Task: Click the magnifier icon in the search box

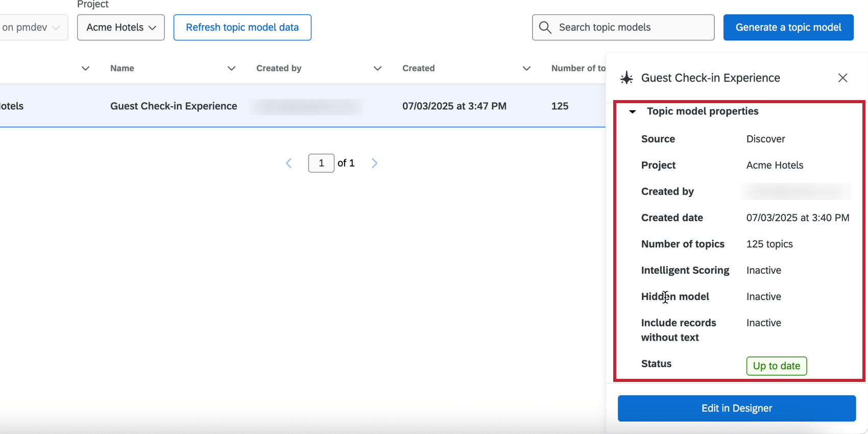Action: click(545, 28)
